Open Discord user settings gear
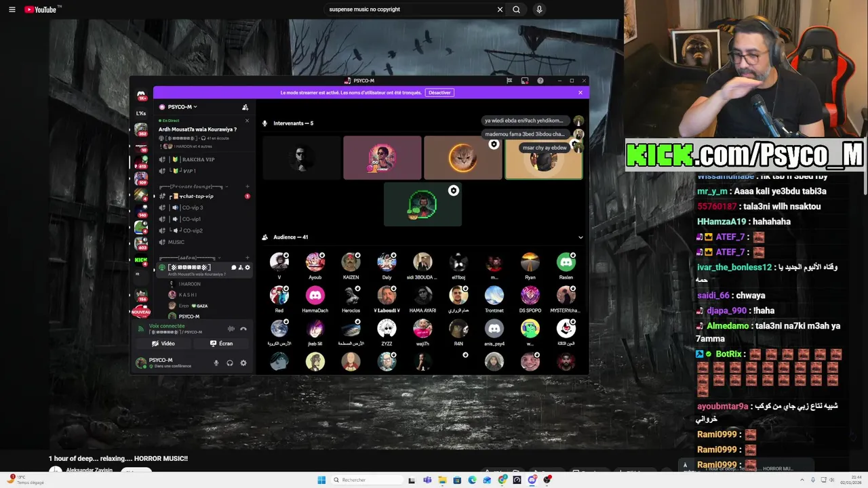This screenshot has width=868, height=488. (x=243, y=363)
